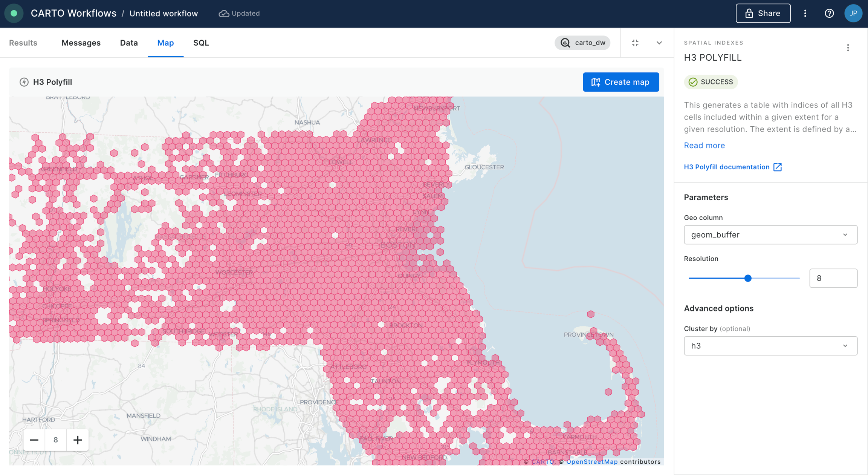
Task: Open the Messages tab
Action: tap(81, 43)
